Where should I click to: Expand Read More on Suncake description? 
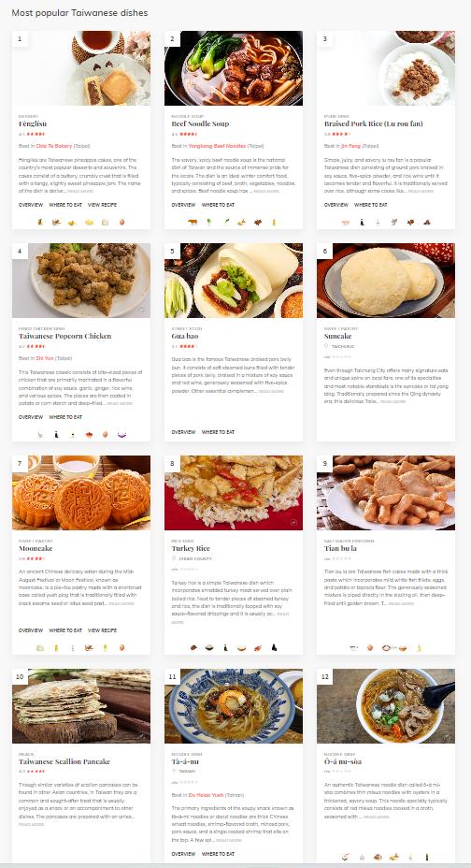pos(393,401)
